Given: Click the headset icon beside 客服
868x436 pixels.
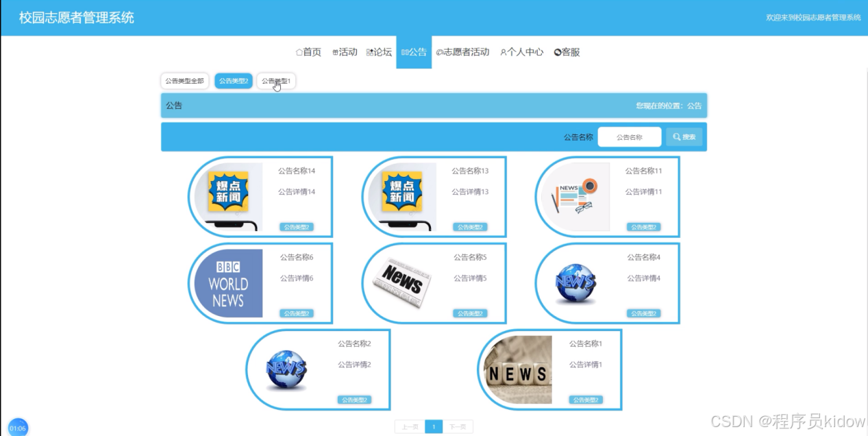Looking at the screenshot, I should (x=556, y=51).
